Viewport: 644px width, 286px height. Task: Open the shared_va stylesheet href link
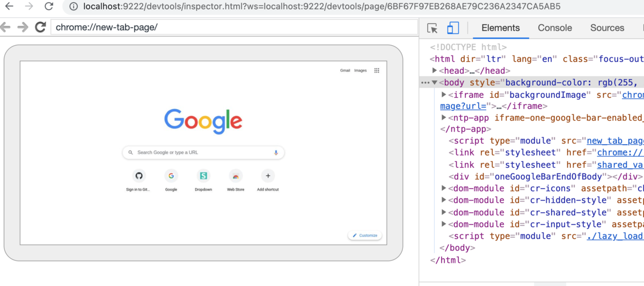[620, 165]
